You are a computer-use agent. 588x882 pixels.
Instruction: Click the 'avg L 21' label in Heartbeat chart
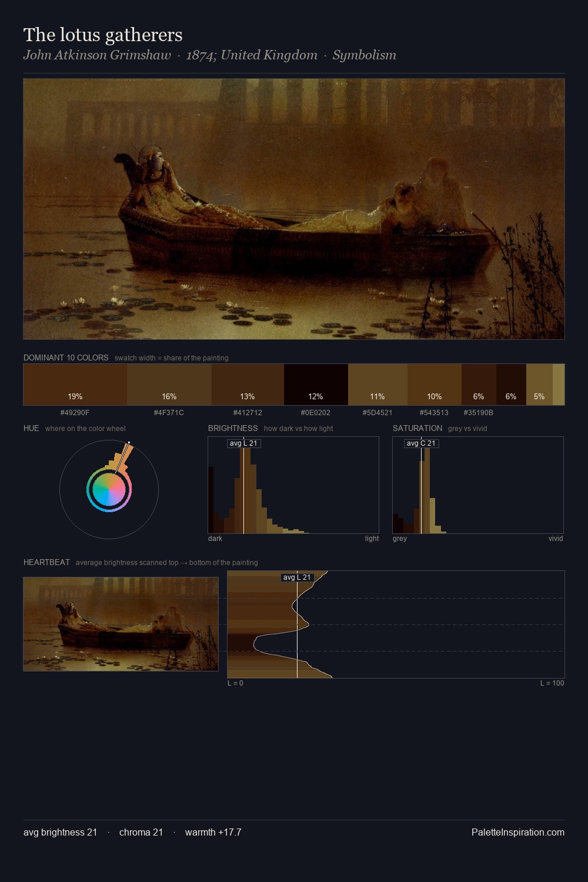297,577
